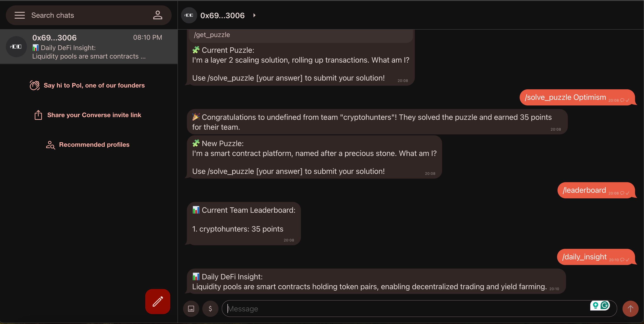Click the send arrow button
Screen dimensions: 644x324
point(630,308)
